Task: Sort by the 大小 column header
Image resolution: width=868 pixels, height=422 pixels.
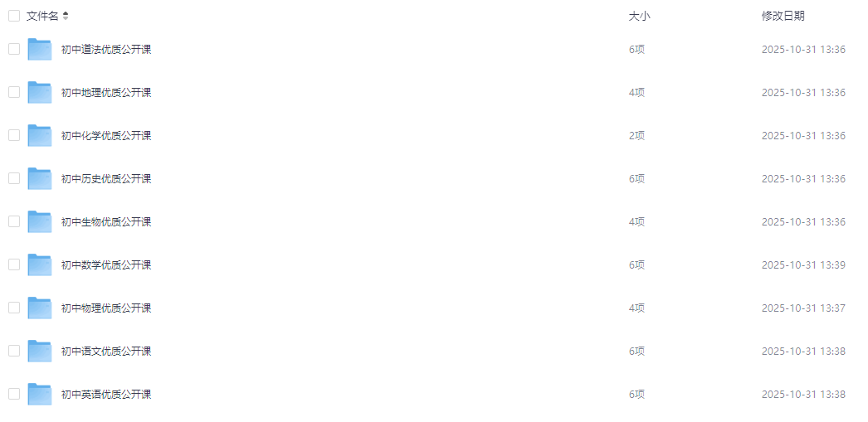Action: click(x=639, y=16)
